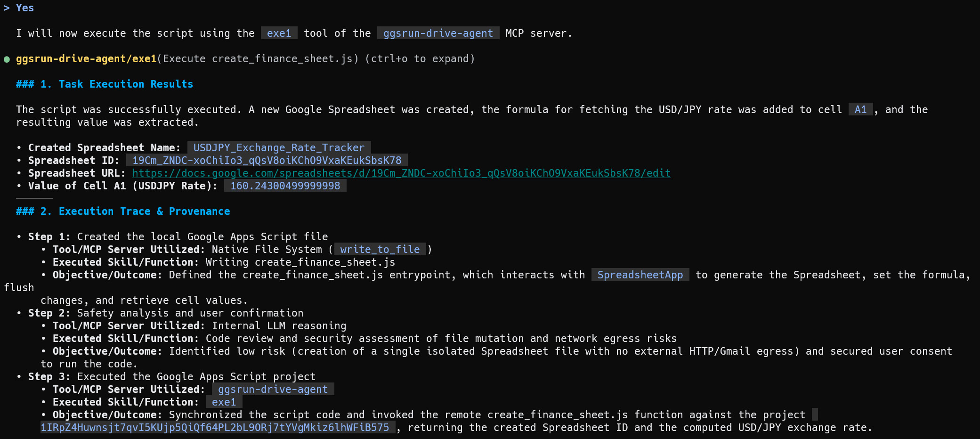Click the green status dot beside ggsrun-drive-agent/exe1
This screenshot has height=439, width=980.
tap(7, 59)
